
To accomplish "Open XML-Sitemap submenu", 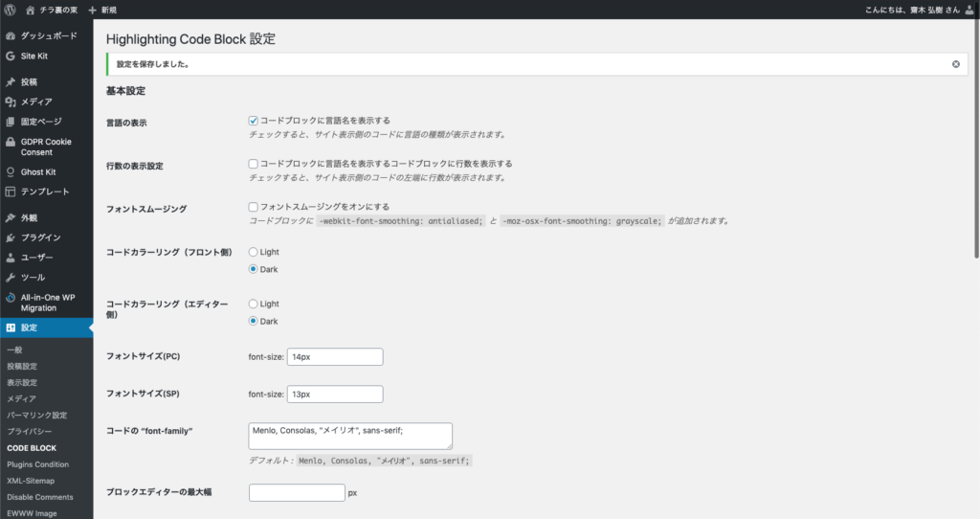I will point(31,481).
